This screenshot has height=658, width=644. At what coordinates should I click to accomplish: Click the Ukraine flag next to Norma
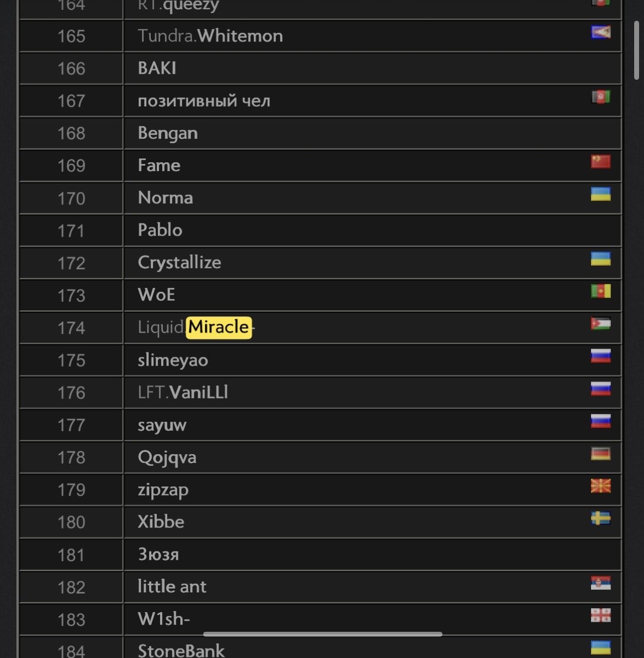(600, 194)
